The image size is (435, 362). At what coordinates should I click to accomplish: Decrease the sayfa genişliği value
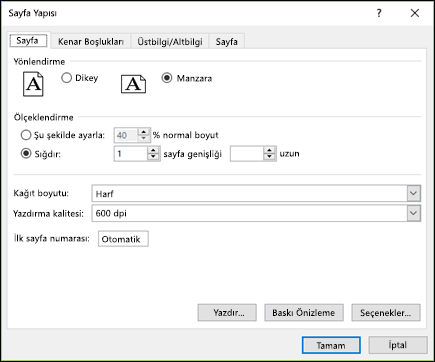(153, 157)
